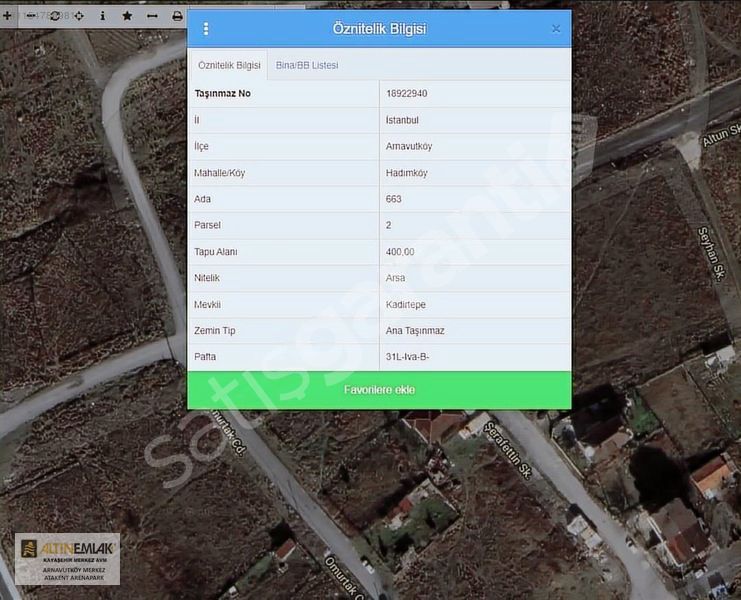Click the zoom out minus icon
Screen dimensions: 741x600
32,16
